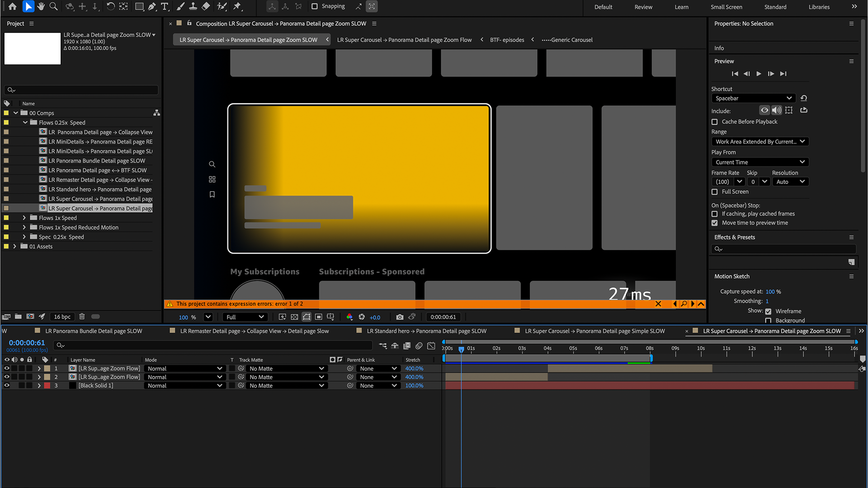Open LR Standard hero timeline tab

426,331
